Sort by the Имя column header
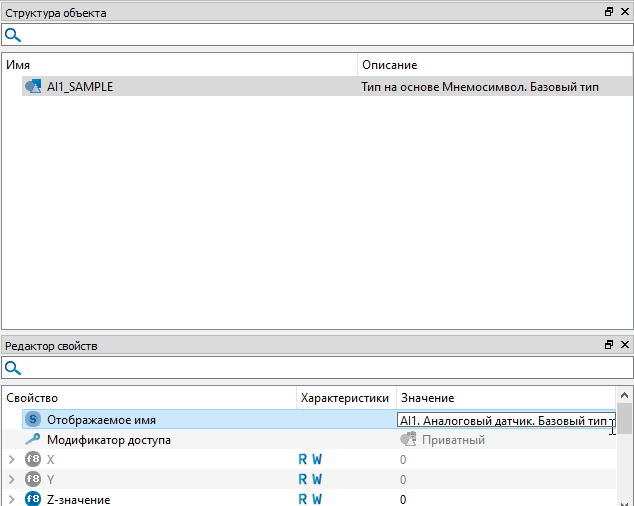Viewport: 634px width, 506px height. 180,65
